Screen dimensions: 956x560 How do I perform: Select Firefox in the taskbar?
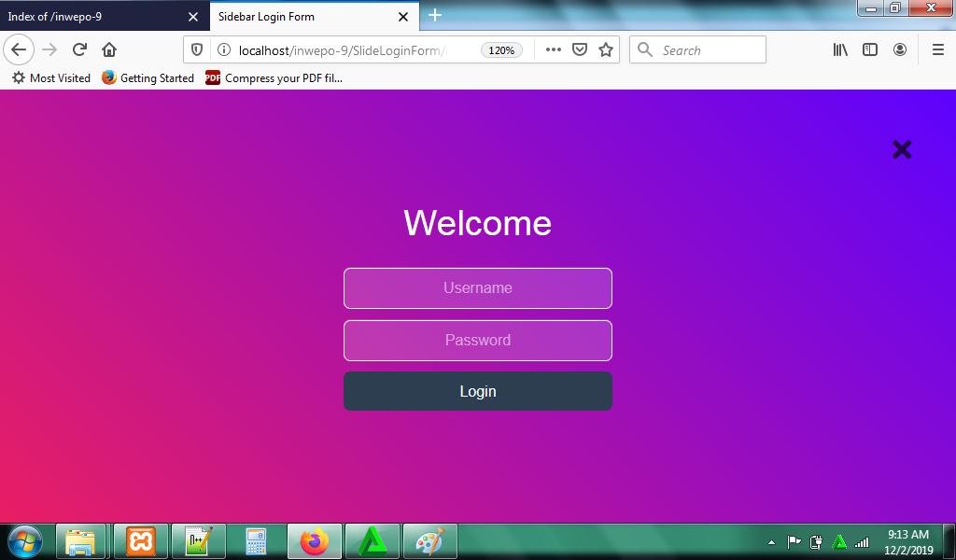(315, 541)
